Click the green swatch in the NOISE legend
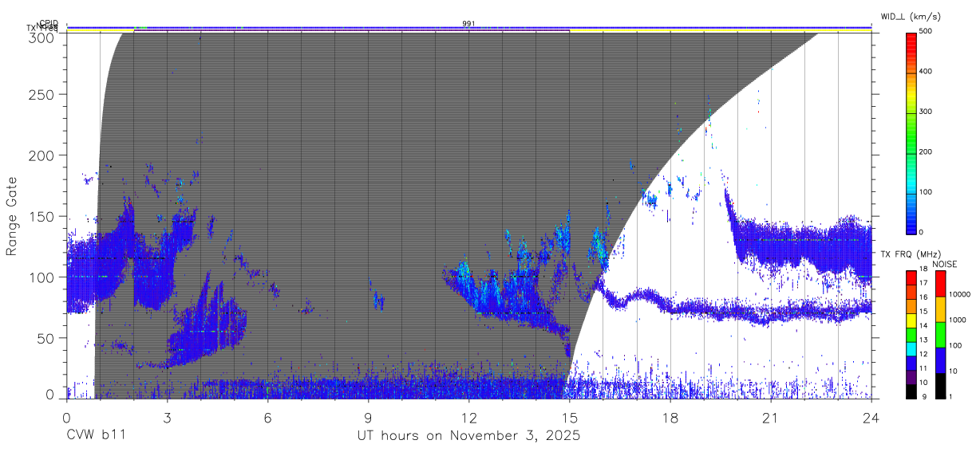Image resolution: width=980 pixels, height=452 pixels. tap(940, 334)
